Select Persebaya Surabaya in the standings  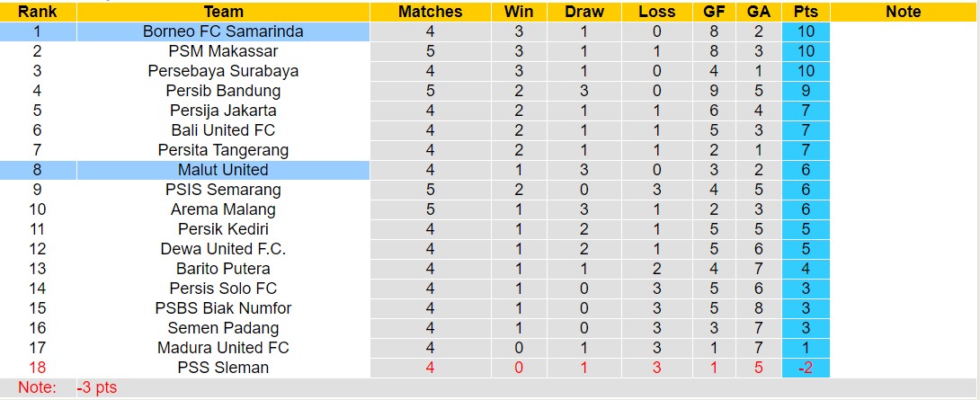[223, 71]
